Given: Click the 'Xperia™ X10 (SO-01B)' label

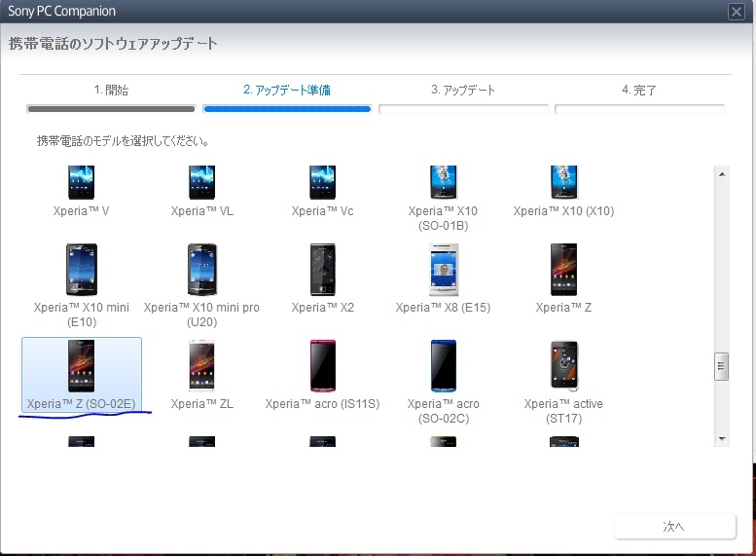Looking at the screenshot, I should 443,218.
